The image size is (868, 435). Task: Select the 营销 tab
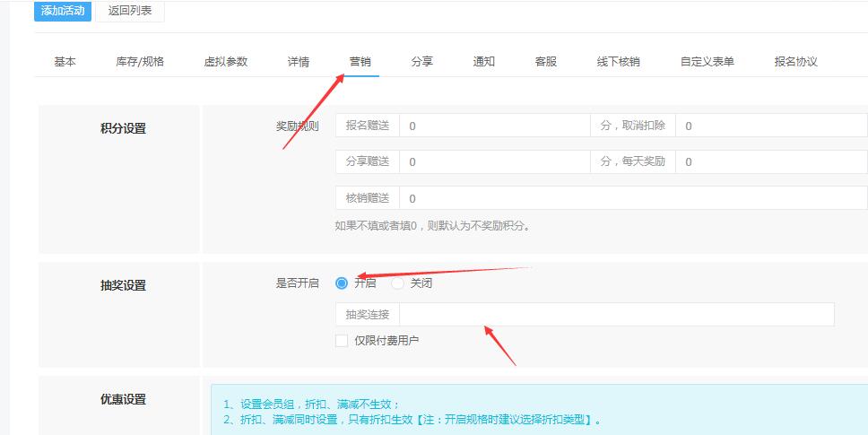click(360, 62)
